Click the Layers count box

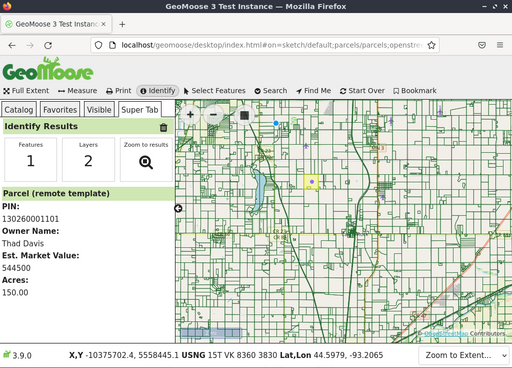coord(88,159)
